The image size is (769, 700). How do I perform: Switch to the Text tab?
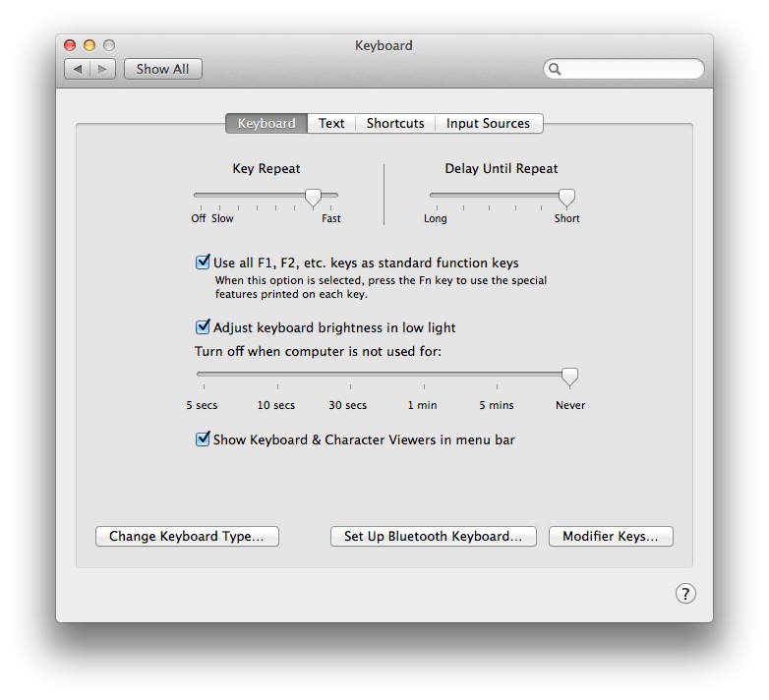[331, 123]
